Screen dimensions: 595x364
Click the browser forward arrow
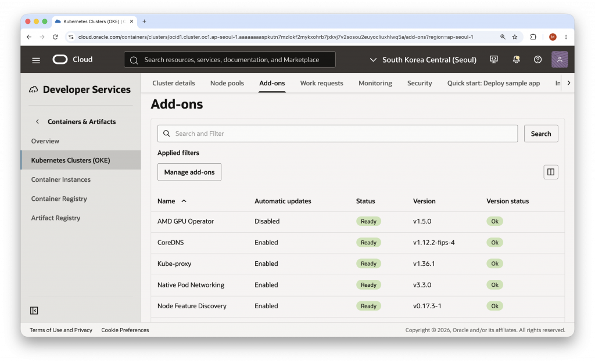(x=42, y=37)
